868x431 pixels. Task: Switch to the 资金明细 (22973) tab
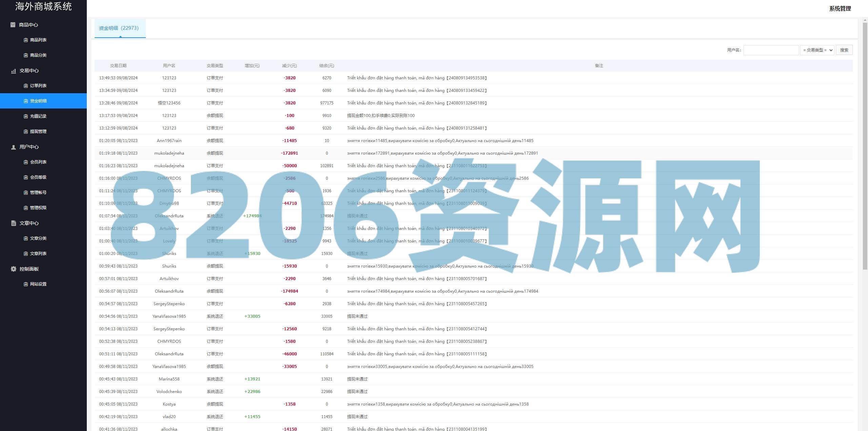pos(119,28)
